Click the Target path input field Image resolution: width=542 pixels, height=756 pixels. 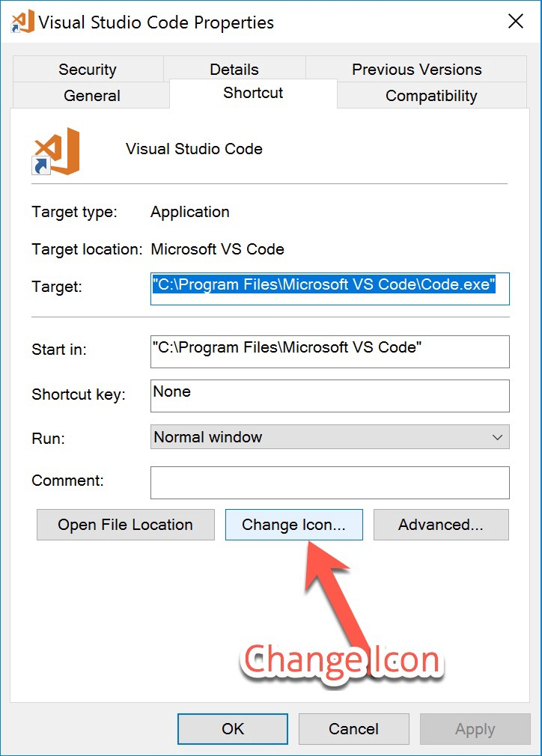click(x=329, y=288)
